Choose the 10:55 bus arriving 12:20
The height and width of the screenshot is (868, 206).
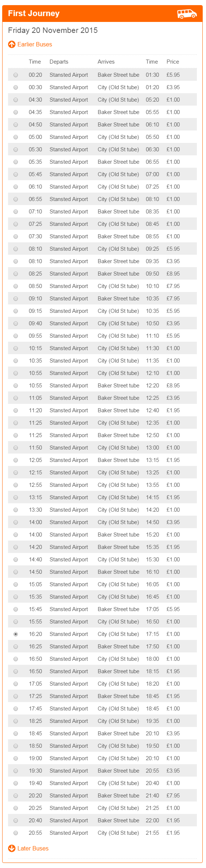16,386
